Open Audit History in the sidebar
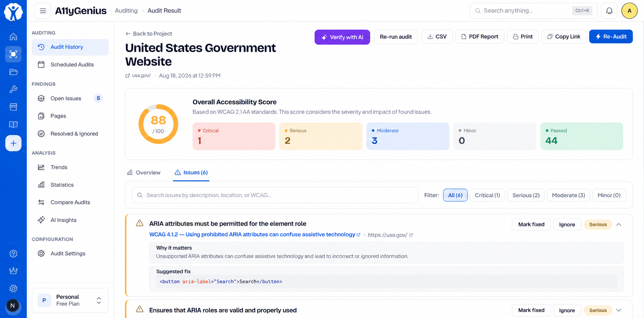 point(70,47)
